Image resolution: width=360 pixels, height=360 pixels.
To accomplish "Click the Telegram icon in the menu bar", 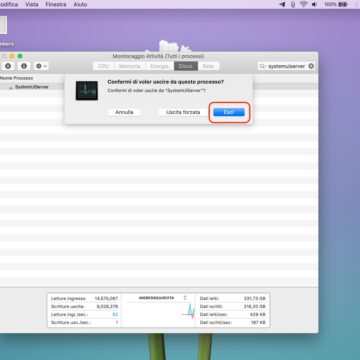I will (x=282, y=4).
